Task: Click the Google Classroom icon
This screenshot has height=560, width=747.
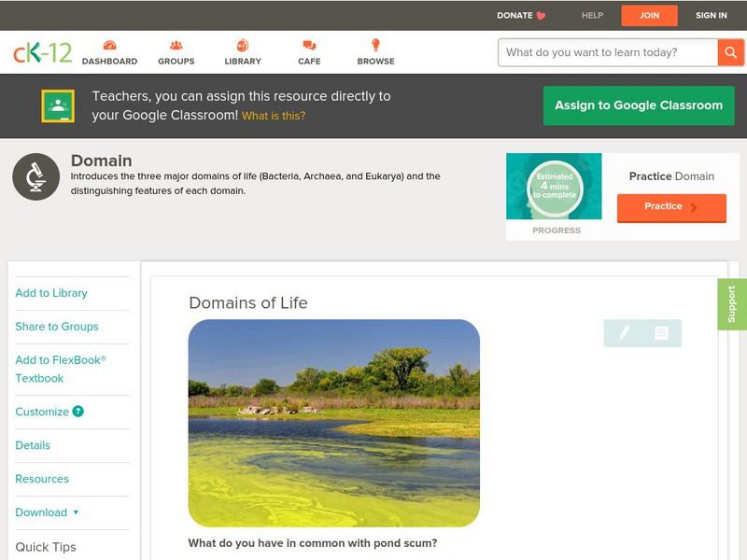Action: pyautogui.click(x=58, y=105)
